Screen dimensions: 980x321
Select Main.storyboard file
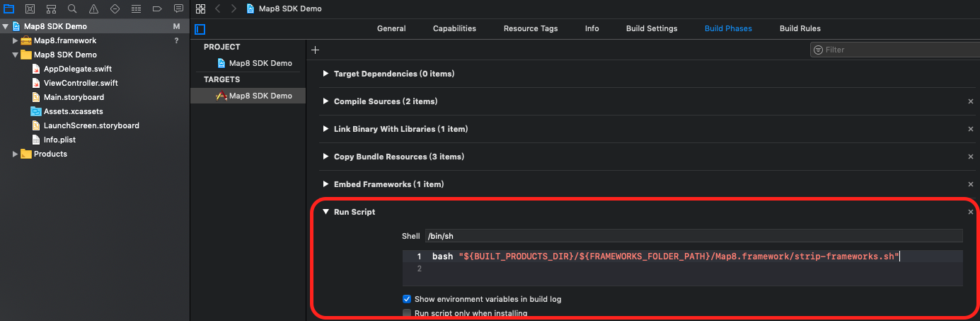[74, 97]
